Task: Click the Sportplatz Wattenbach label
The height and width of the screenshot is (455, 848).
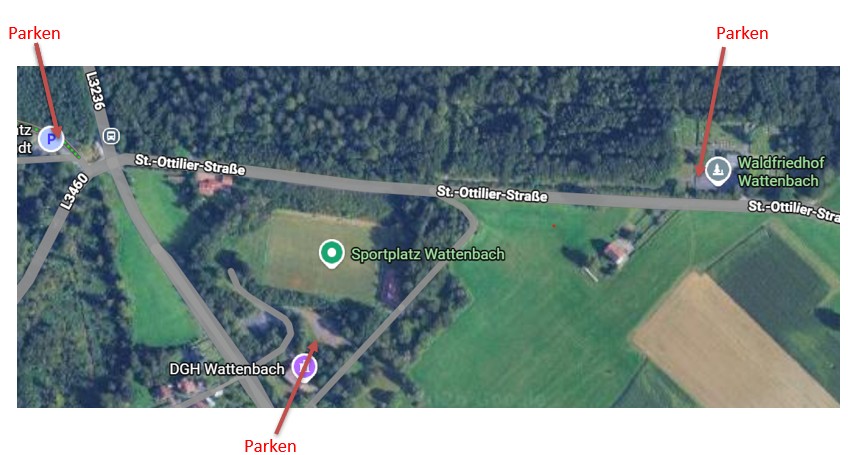Action: (428, 254)
